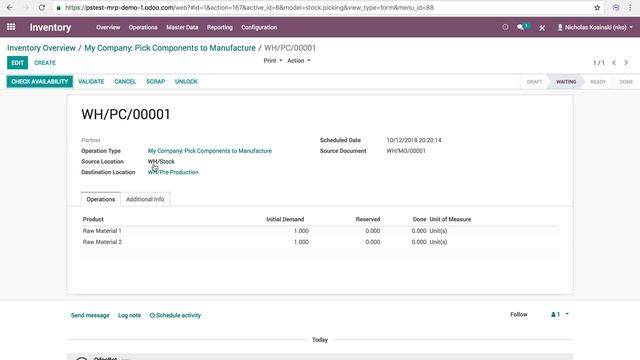Viewport: 640px width, 360px height.
Task: Open the conversations chat icon
Action: (x=520, y=27)
